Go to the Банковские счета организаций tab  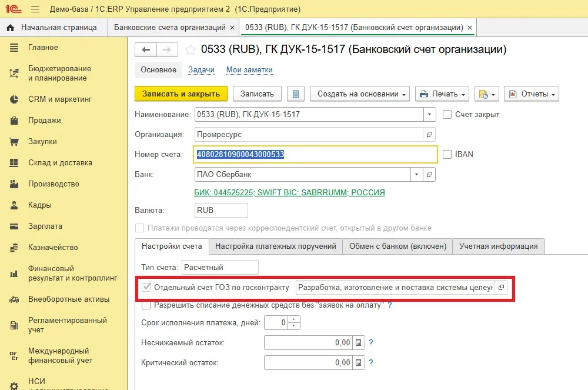pyautogui.click(x=169, y=28)
